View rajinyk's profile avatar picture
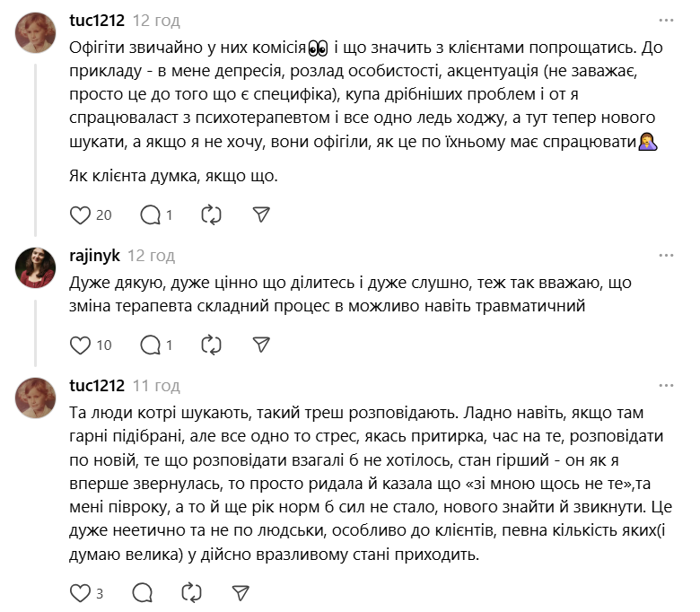This screenshot has height=612, width=700. [37, 267]
